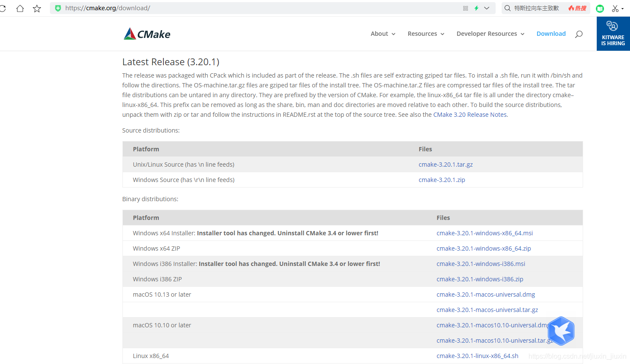Click the green security shield in address bar
This screenshot has height=364, width=630.
point(58,8)
